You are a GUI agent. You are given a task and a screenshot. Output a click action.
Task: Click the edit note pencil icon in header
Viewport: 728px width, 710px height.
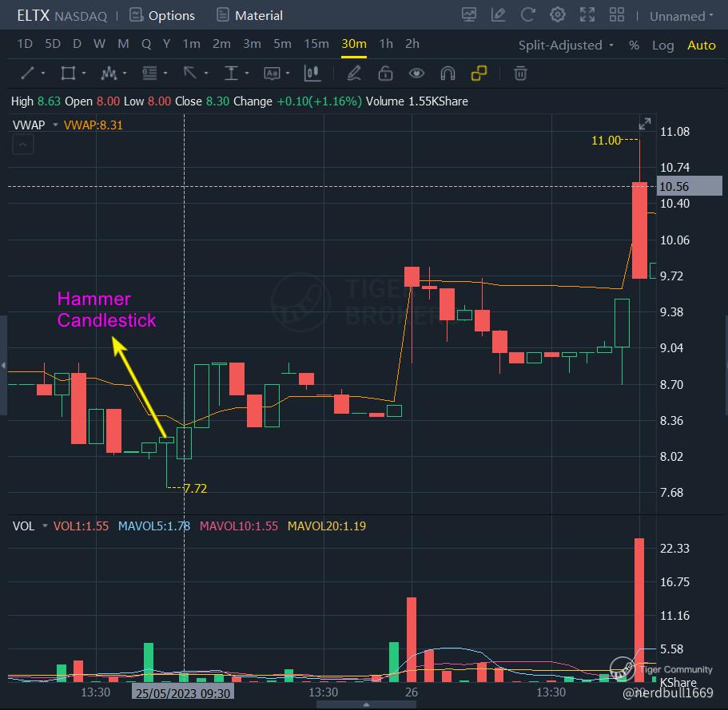(x=498, y=15)
